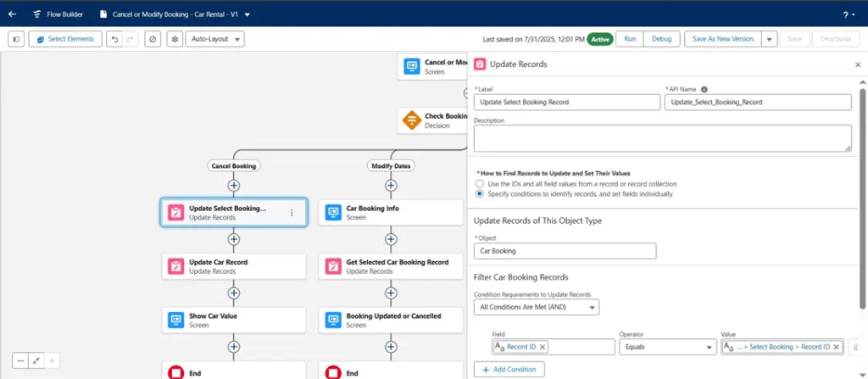Open the Update Select Booking element's menu
The height and width of the screenshot is (379, 868).
tap(292, 213)
